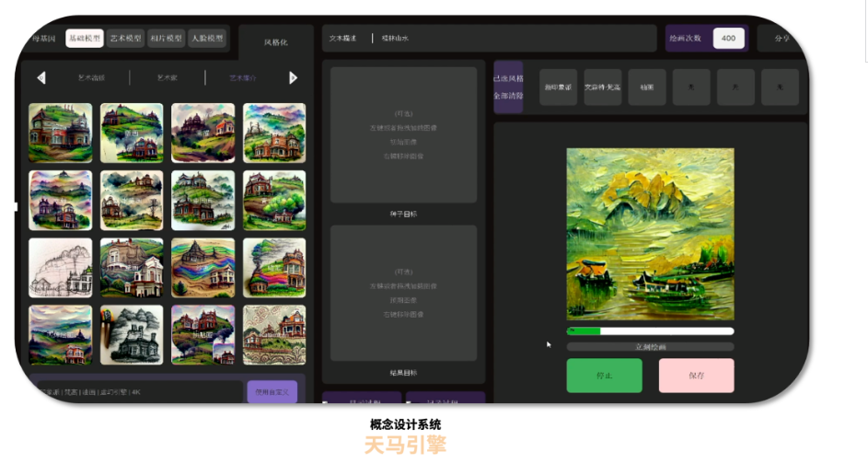Viewport: 868px width, 475px height.
Task: Switch to the 艺术家 style category
Action: tap(168, 78)
